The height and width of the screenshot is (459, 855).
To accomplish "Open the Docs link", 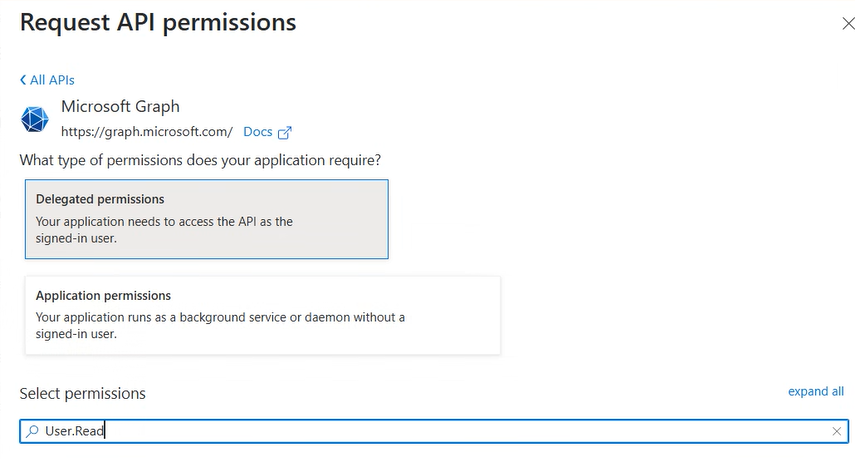I will pyautogui.click(x=257, y=132).
